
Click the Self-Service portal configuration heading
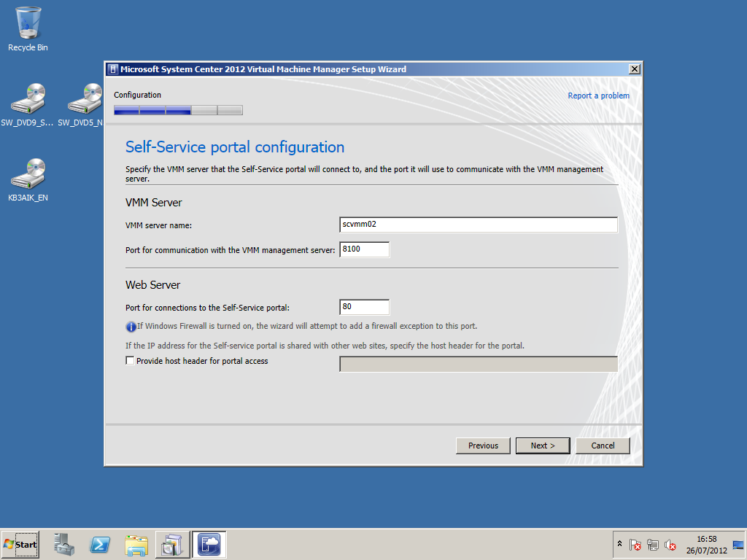[235, 147]
